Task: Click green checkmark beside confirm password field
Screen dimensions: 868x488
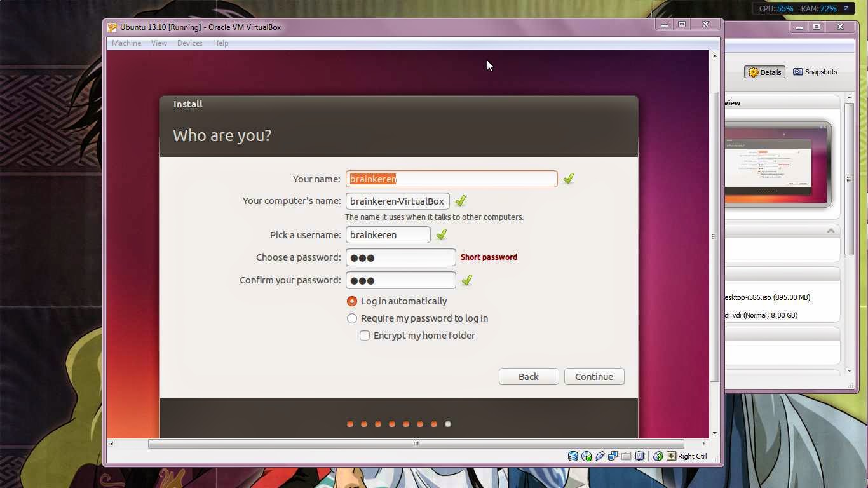Action: pos(467,280)
